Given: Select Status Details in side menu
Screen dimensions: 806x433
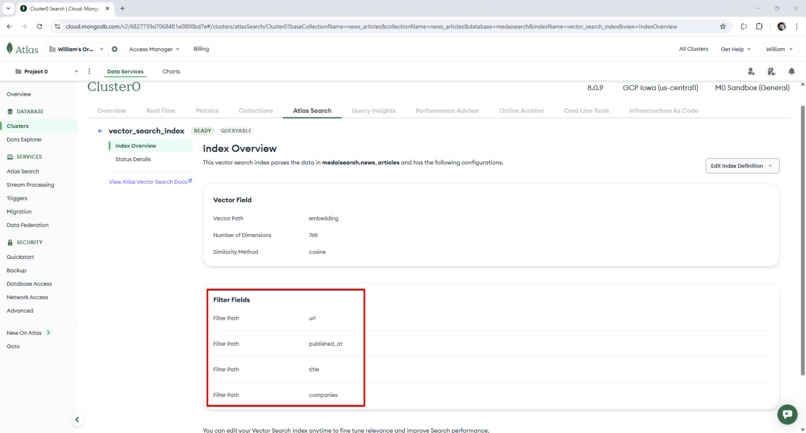Looking at the screenshot, I should tap(133, 159).
